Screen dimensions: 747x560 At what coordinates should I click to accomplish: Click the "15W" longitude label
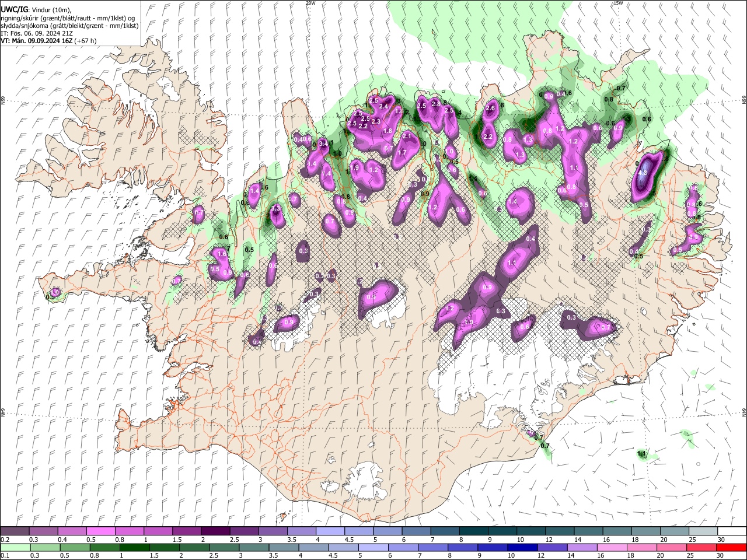pos(618,3)
